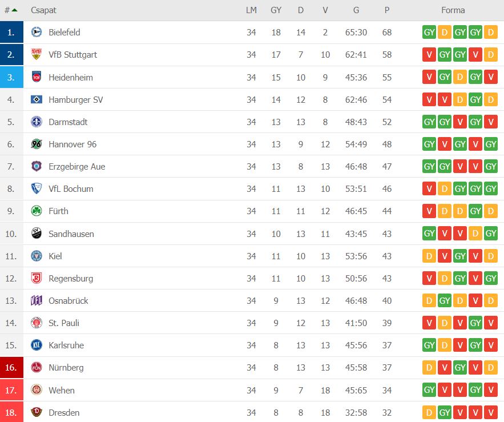The height and width of the screenshot is (422, 504).
Task: Click the Sandhausen club crest icon
Action: pyautogui.click(x=37, y=233)
